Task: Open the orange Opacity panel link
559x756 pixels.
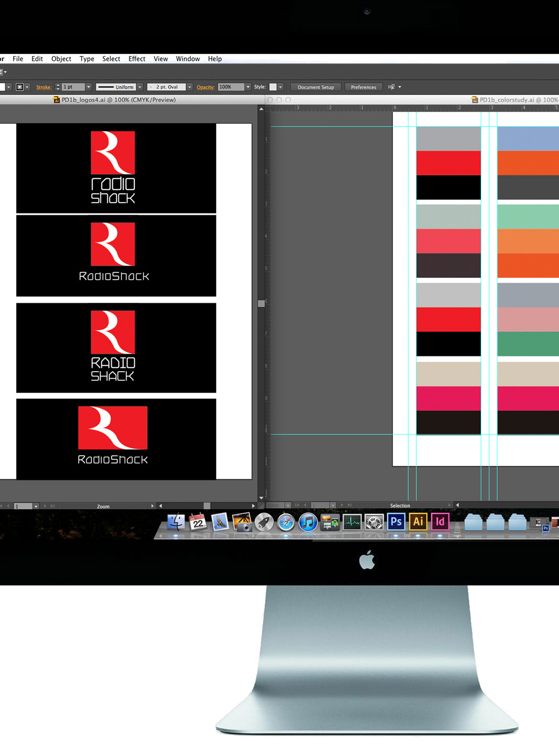Action: coord(206,87)
